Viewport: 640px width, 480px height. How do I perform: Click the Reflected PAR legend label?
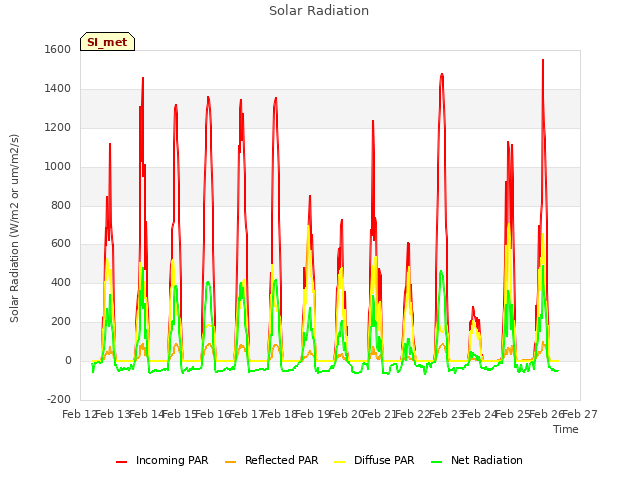[281, 460]
